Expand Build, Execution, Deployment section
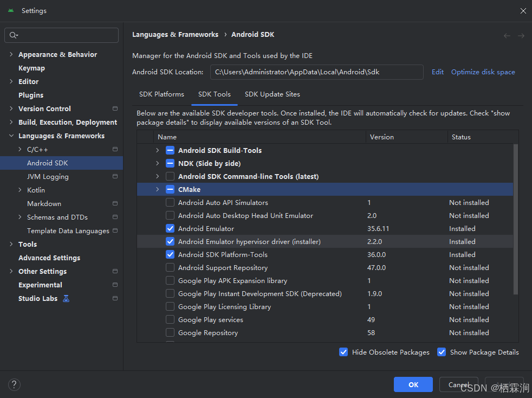Image resolution: width=532 pixels, height=398 pixels. [x=11, y=122]
